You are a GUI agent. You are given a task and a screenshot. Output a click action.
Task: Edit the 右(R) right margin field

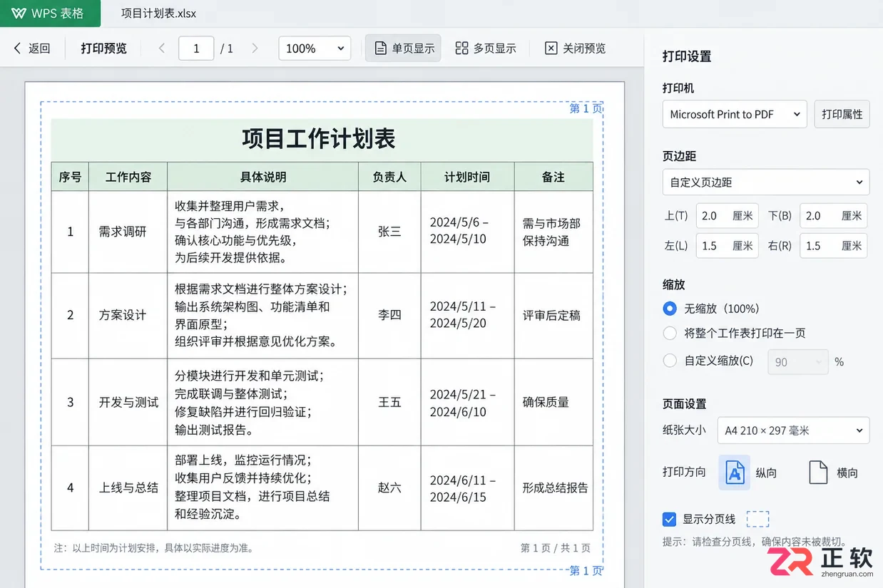(x=833, y=246)
